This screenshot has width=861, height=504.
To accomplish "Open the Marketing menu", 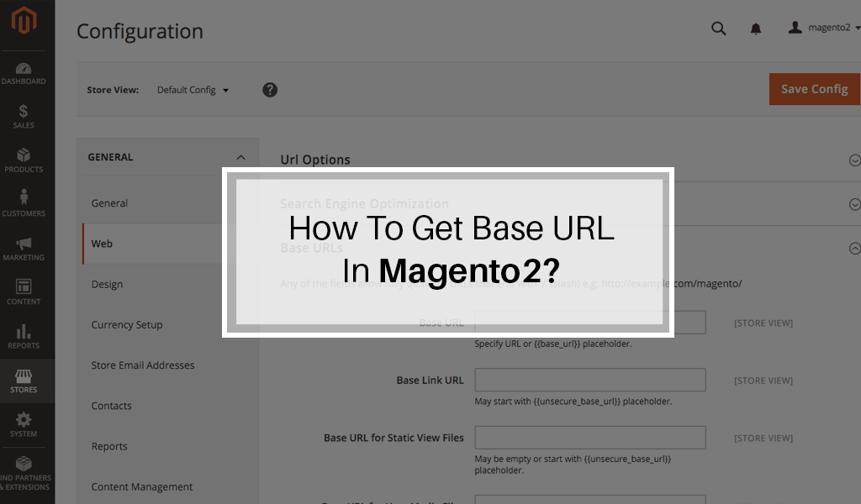I will coord(24,249).
